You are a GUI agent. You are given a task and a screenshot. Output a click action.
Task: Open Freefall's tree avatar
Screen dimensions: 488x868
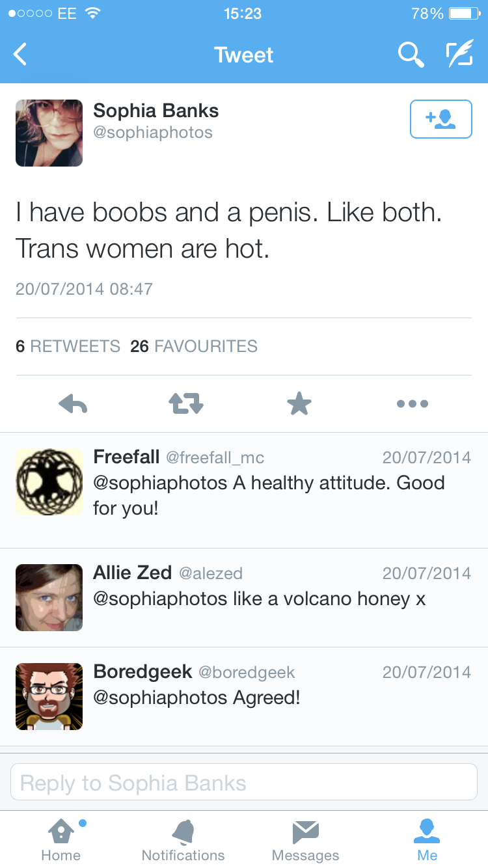(x=49, y=482)
